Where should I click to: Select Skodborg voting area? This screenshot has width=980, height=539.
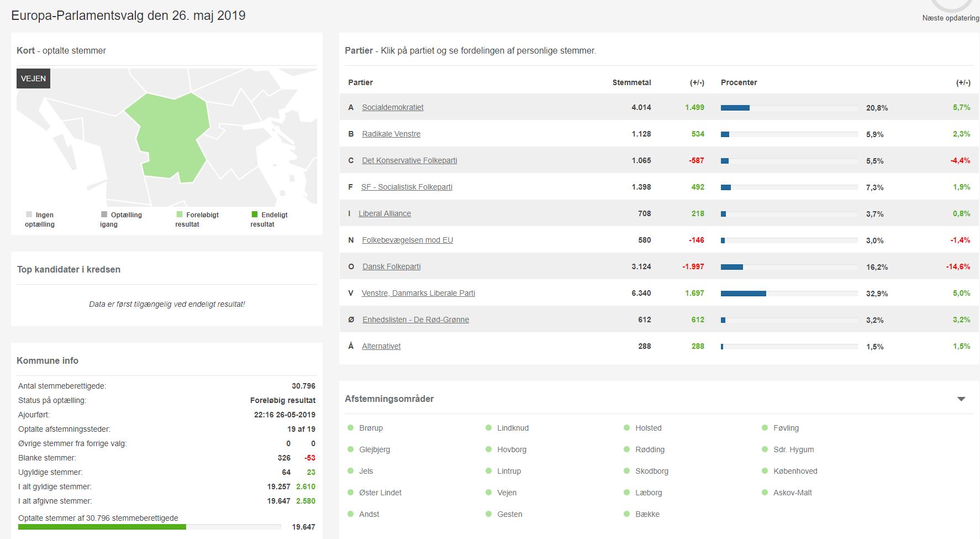(652, 471)
